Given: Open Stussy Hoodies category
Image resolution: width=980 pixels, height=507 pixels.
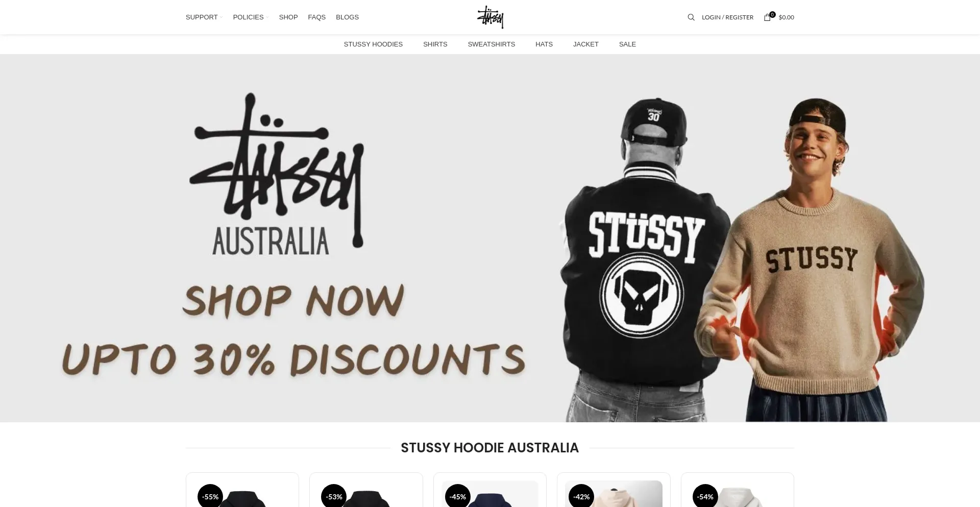Looking at the screenshot, I should tap(373, 44).
